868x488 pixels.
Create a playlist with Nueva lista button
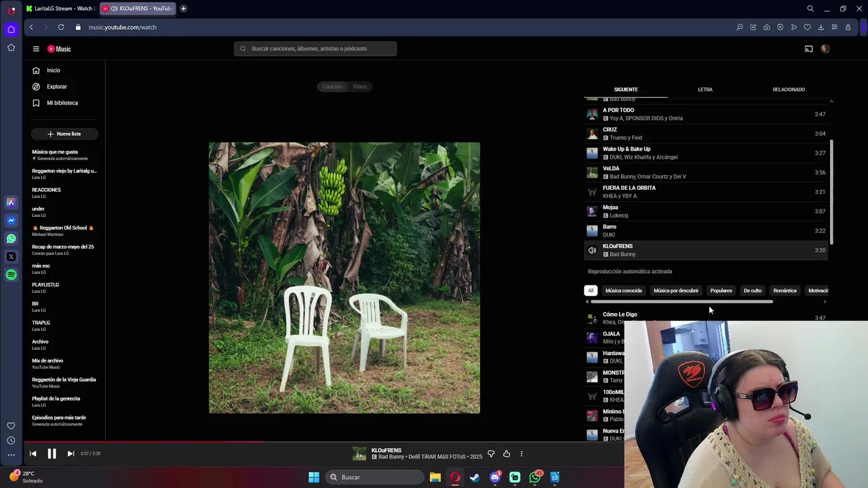pyautogui.click(x=64, y=134)
